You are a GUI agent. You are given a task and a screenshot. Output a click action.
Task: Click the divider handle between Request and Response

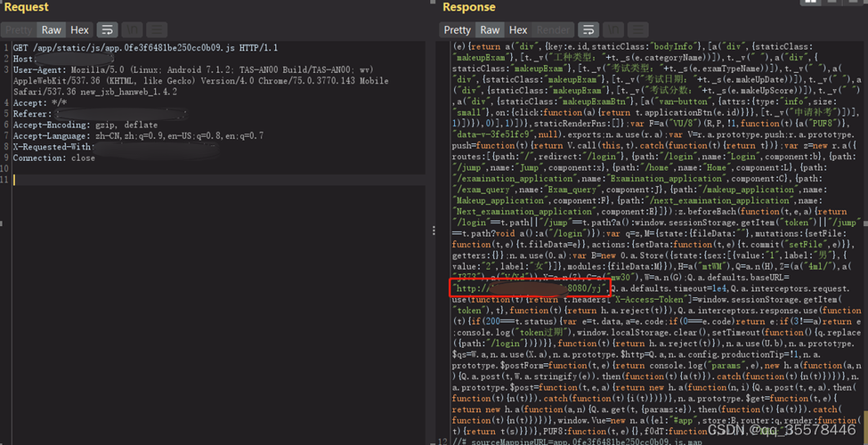pos(434,231)
